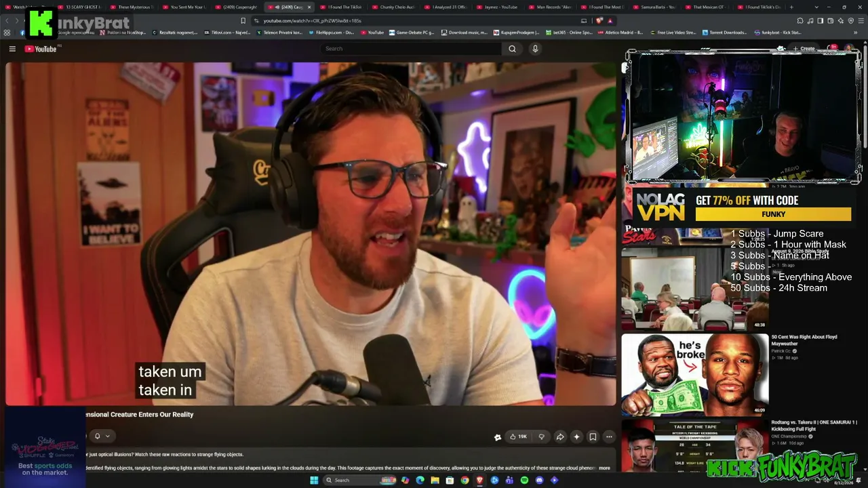
Task: Open Google Chrome from taskbar
Action: [465, 481]
